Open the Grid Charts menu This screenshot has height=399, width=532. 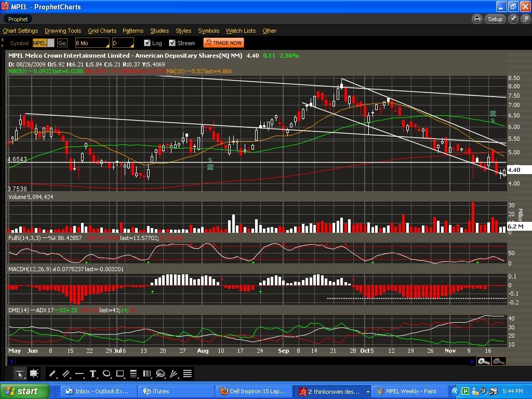tap(102, 31)
